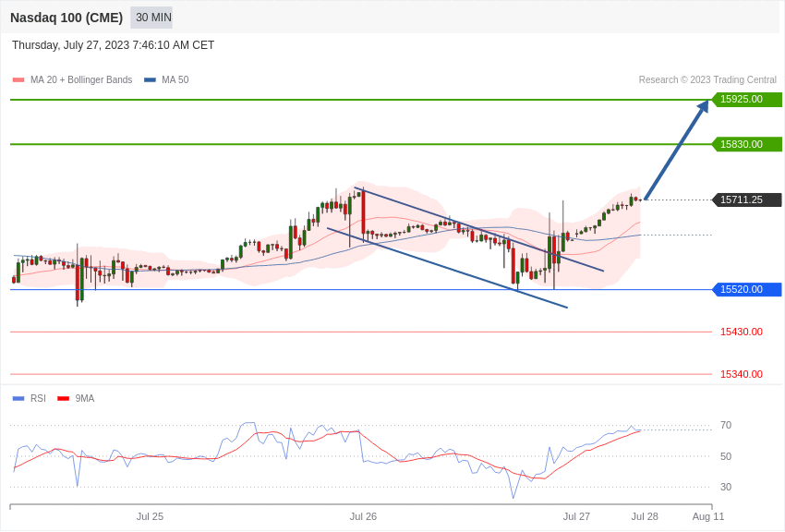The image size is (785, 532).
Task: Click the MA 20 + Bollinger Bands legend swatch
Action: [x=18, y=80]
